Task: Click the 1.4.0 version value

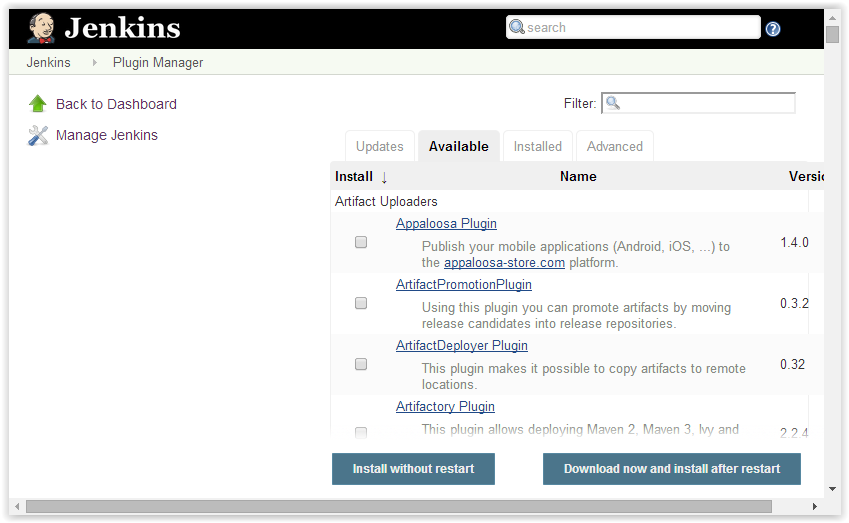Action: [794, 243]
